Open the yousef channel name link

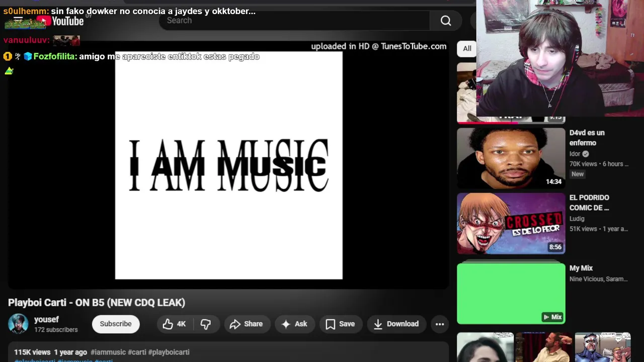point(46,320)
